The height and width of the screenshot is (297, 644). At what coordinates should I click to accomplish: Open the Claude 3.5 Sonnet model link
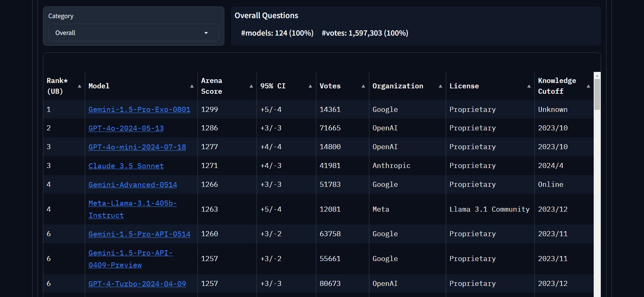tap(126, 166)
